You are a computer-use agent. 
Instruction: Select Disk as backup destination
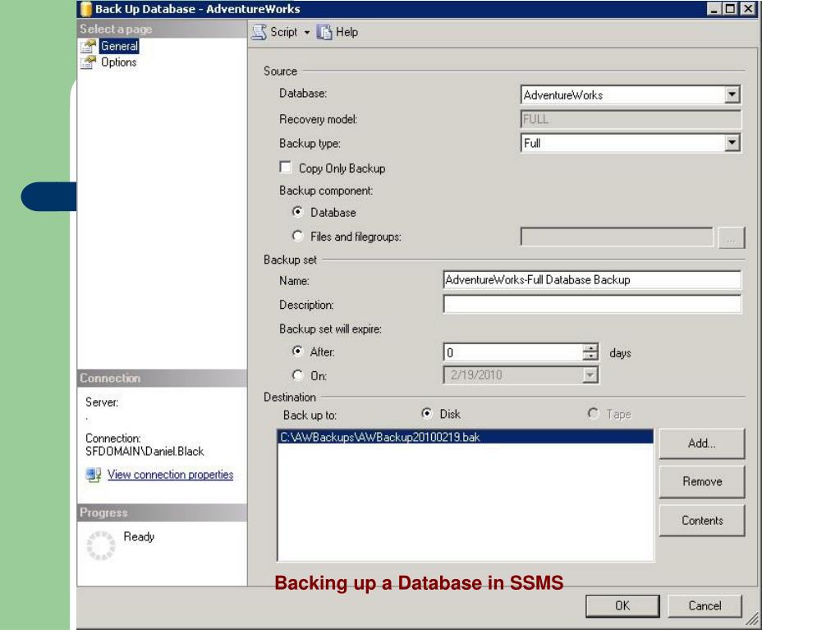click(x=426, y=413)
